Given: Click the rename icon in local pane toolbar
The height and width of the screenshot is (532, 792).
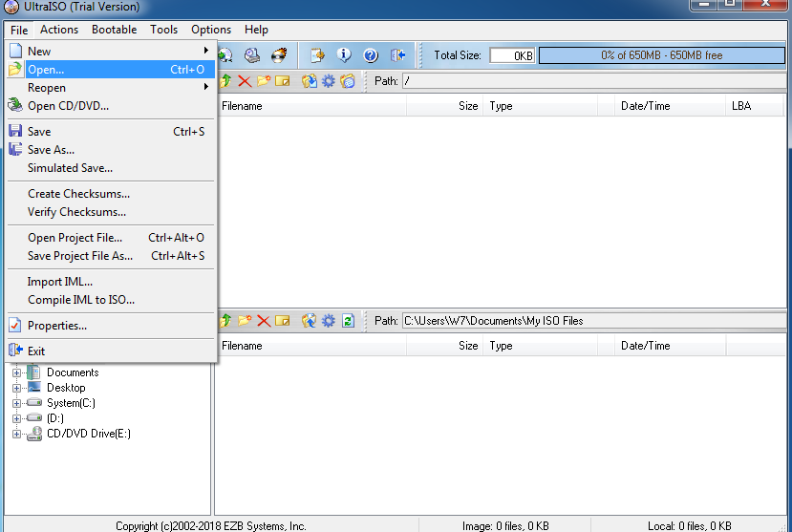Looking at the screenshot, I should coord(283,321).
